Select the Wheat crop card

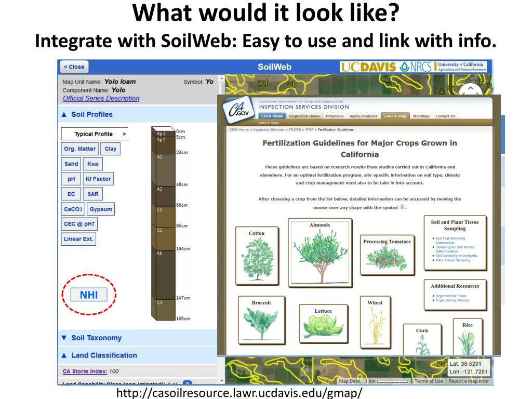tap(375, 322)
